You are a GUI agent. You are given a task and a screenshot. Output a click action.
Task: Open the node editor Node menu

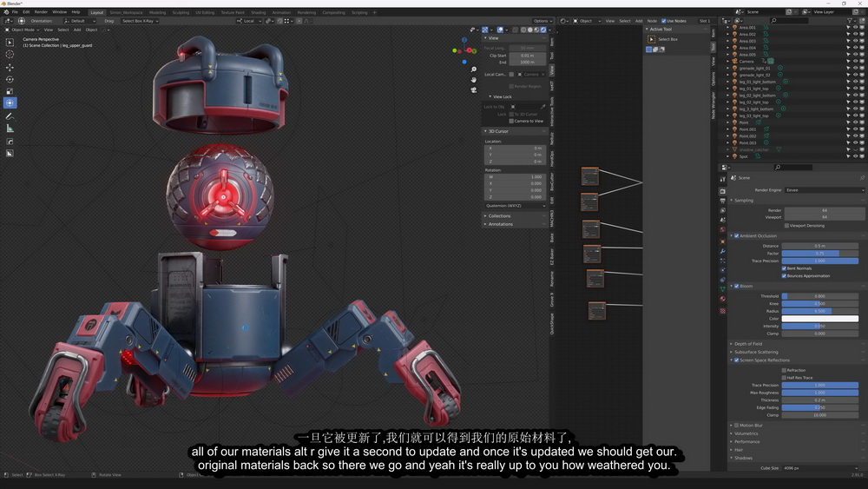pyautogui.click(x=652, y=21)
